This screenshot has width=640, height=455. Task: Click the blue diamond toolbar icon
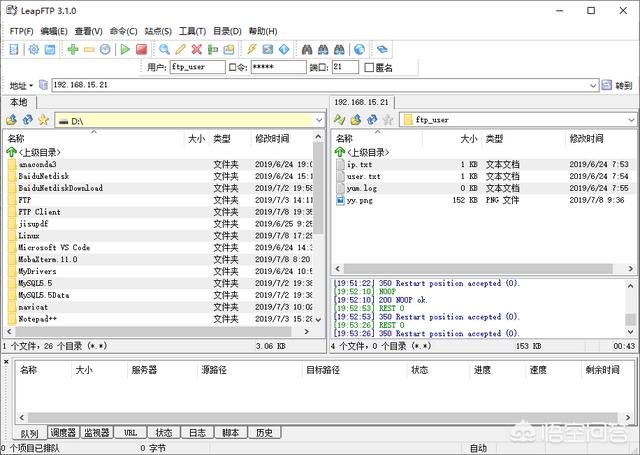point(284,49)
